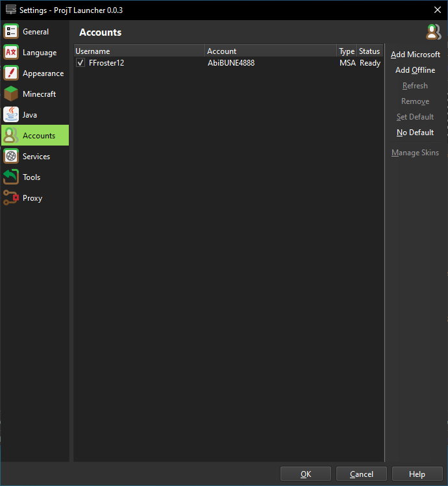Click the Appearance paintbrush icon
Image resolution: width=448 pixels, height=486 pixels.
(11, 73)
